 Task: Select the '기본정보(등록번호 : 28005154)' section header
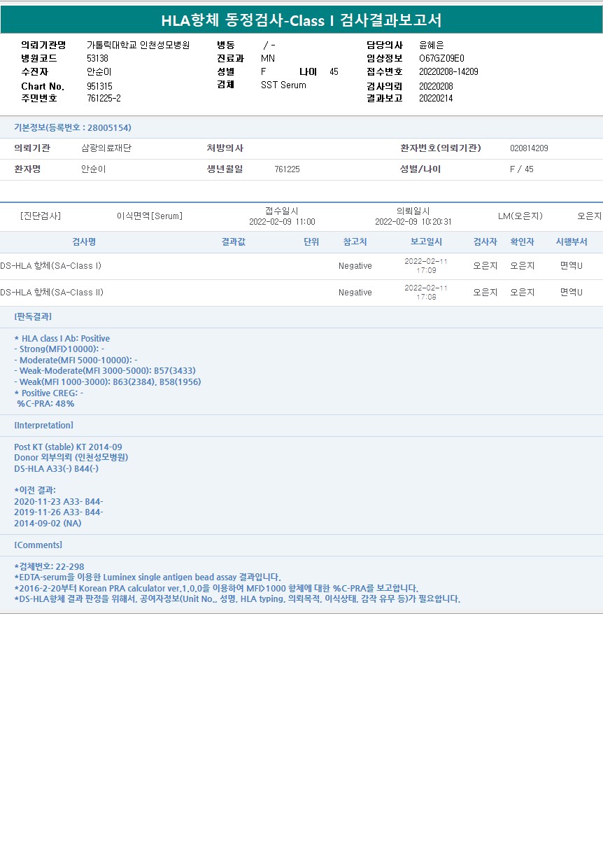pos(73,127)
